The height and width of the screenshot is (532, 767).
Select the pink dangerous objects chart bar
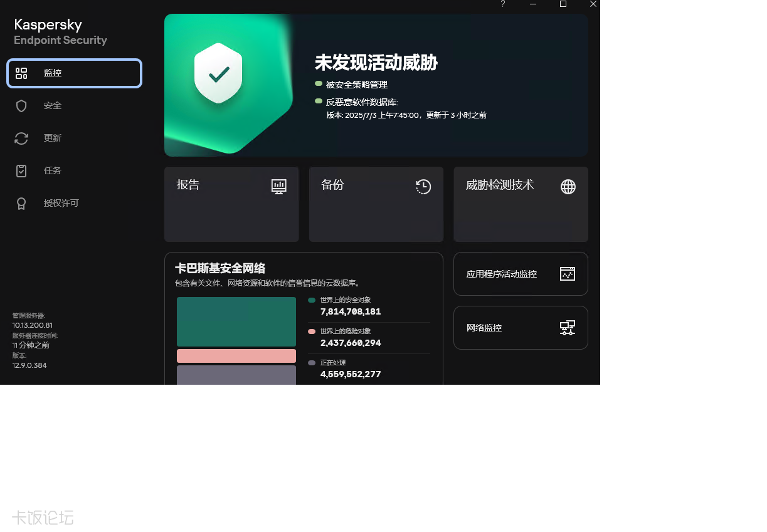pos(236,356)
